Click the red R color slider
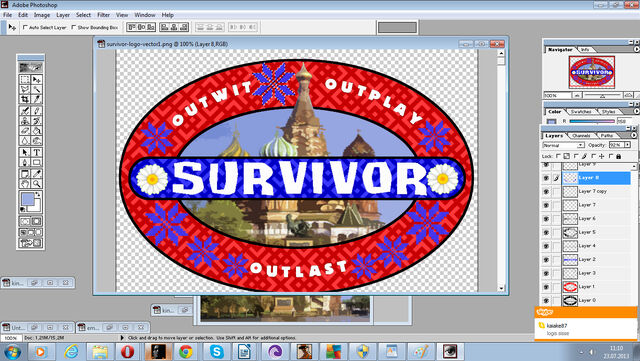 (592, 121)
